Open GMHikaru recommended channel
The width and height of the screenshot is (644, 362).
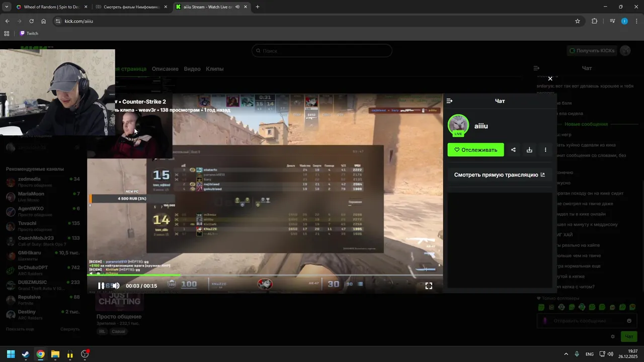pos(43,255)
